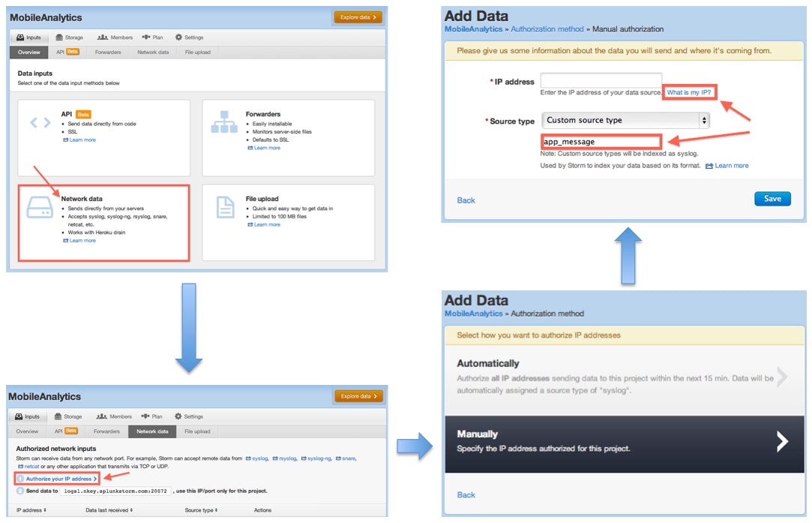This screenshot has height=523, width=812.
Task: Click the Settings gear icon in the Data inputs panel
Action: [x=178, y=38]
